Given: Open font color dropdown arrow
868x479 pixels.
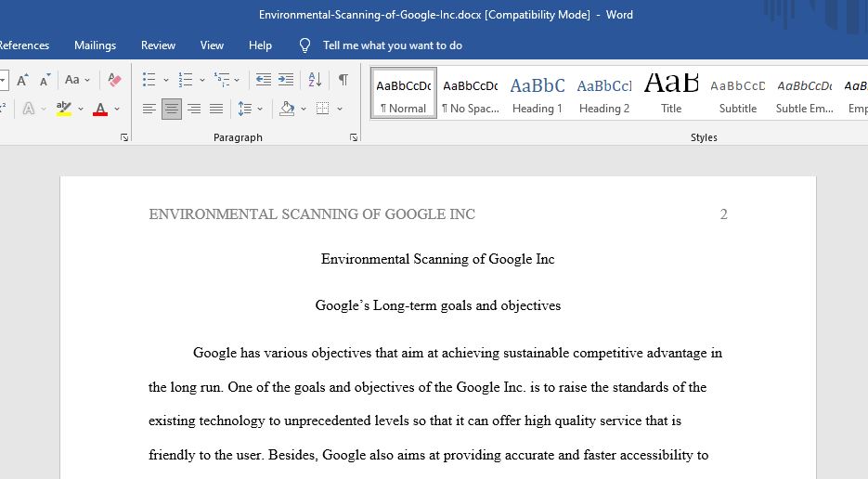Looking at the screenshot, I should point(117,110).
